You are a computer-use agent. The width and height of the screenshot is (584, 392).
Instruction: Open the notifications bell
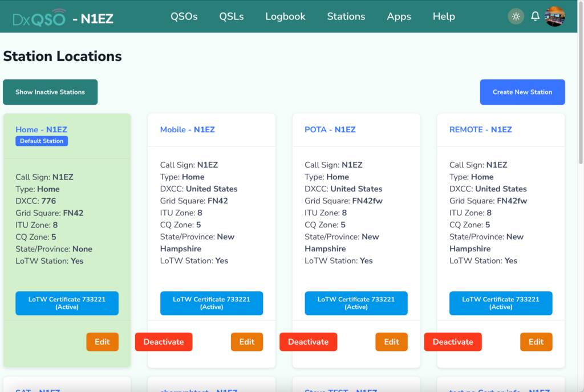535,17
